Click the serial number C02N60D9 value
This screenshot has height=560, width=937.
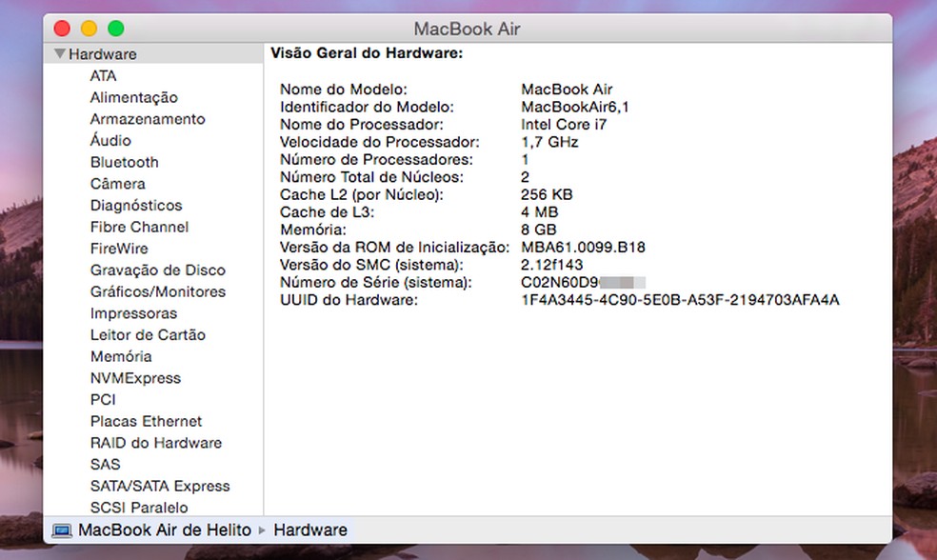coord(583,282)
